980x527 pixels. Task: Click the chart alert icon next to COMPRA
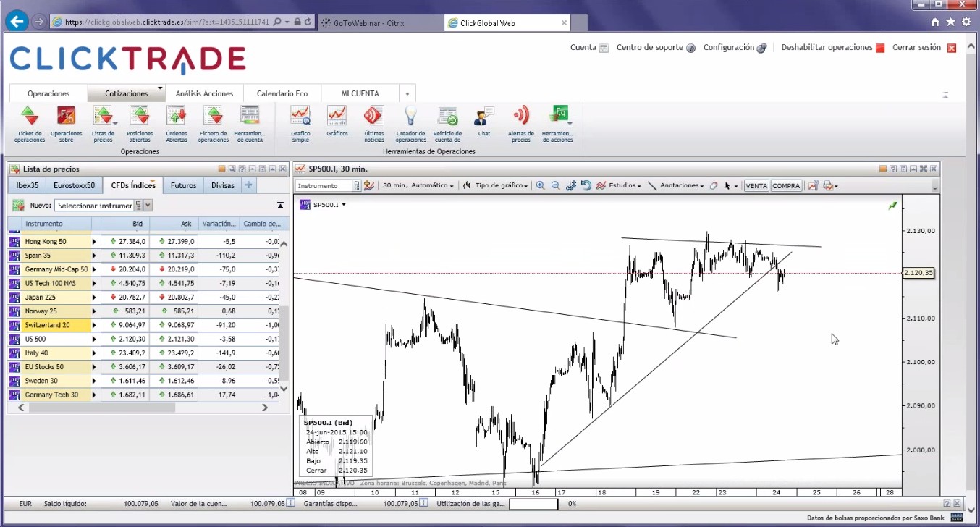pyautogui.click(x=813, y=186)
